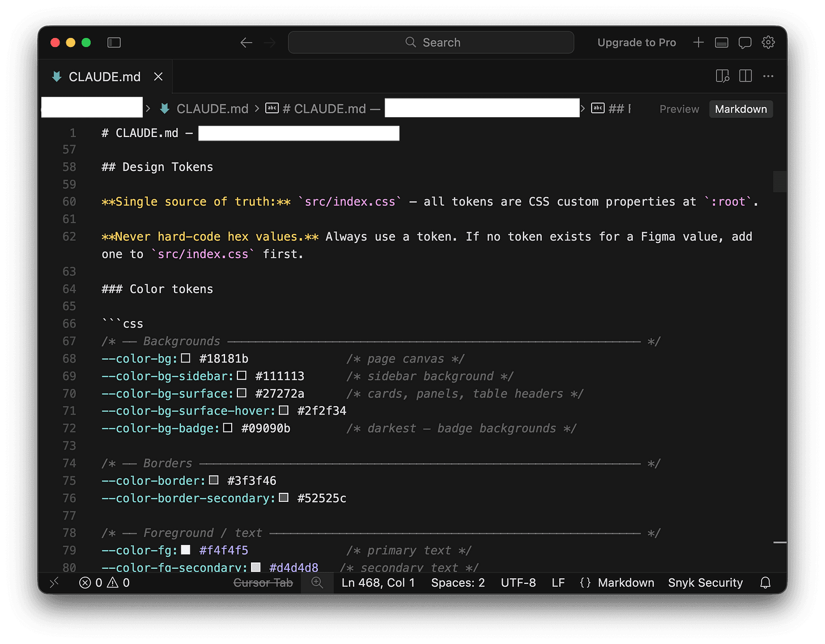
Task: Go back with the left arrow
Action: click(246, 42)
